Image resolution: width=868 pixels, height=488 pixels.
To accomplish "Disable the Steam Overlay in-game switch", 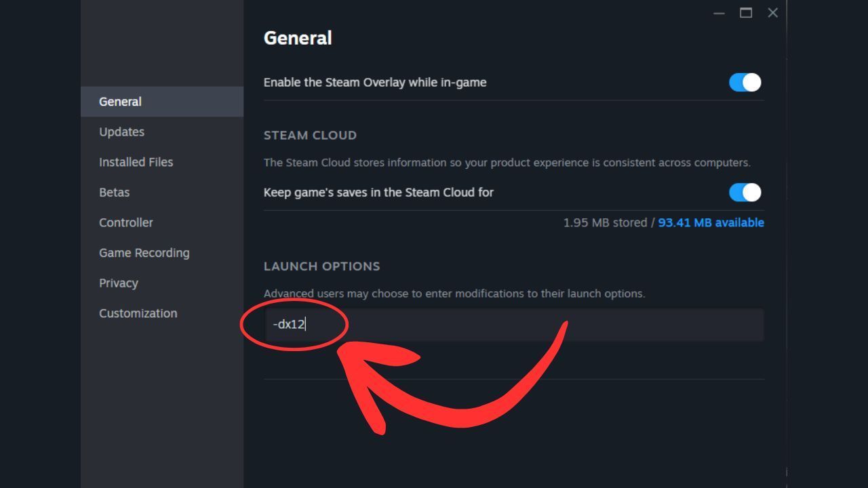I will click(745, 83).
